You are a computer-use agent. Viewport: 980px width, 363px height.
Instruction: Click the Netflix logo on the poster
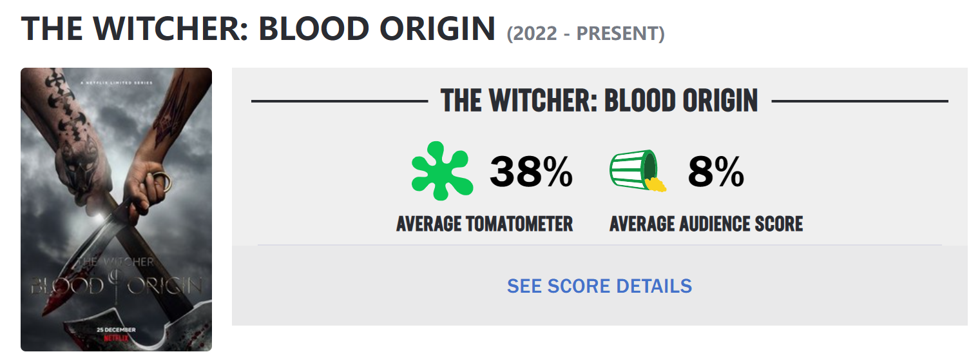(116, 336)
